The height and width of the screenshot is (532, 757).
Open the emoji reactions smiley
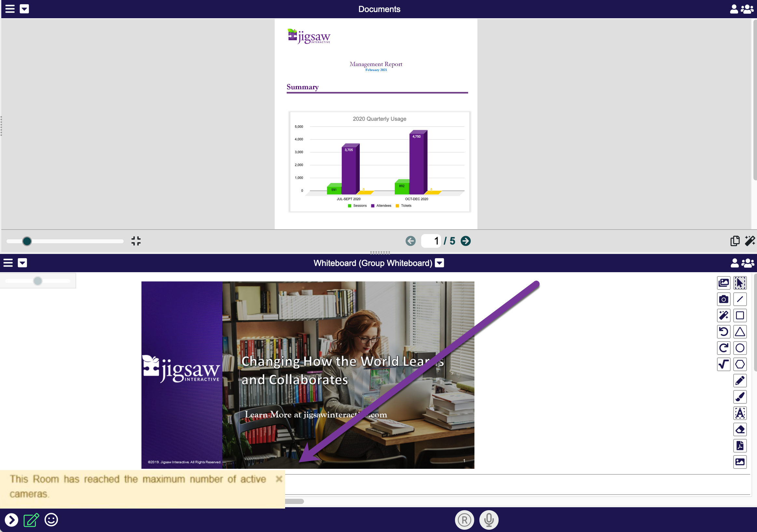(x=51, y=520)
